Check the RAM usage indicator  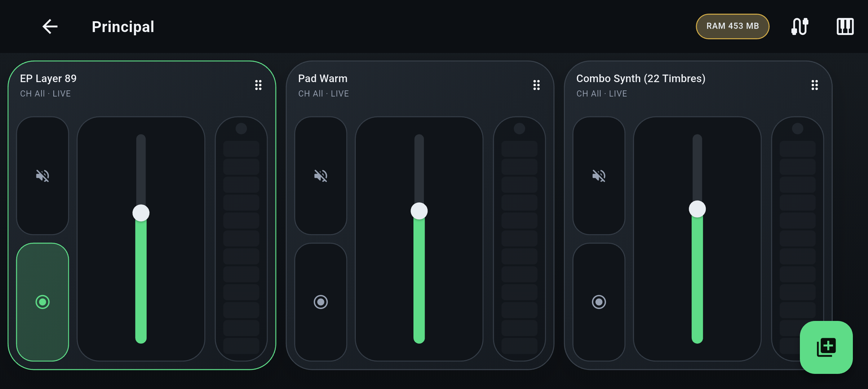[x=732, y=26]
